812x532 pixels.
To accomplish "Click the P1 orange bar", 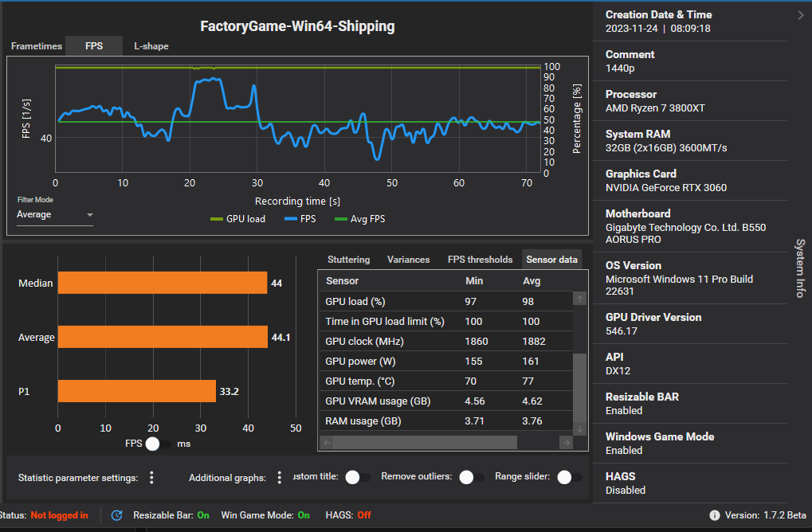I will (137, 391).
